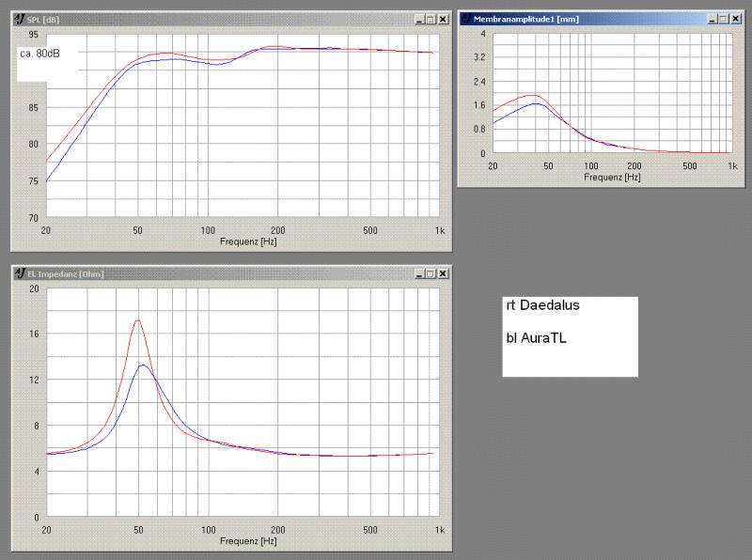This screenshot has width=752, height=560.
Task: Click the EL Impedanz window title icon
Action: click(21, 273)
